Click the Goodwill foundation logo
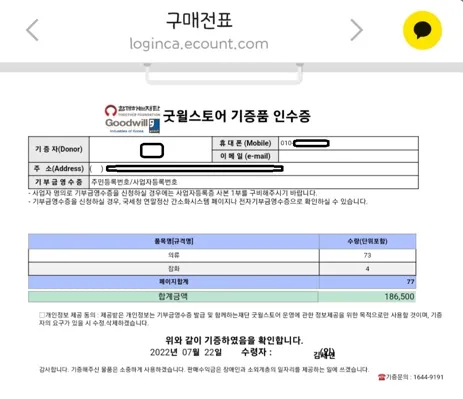 tap(133, 119)
